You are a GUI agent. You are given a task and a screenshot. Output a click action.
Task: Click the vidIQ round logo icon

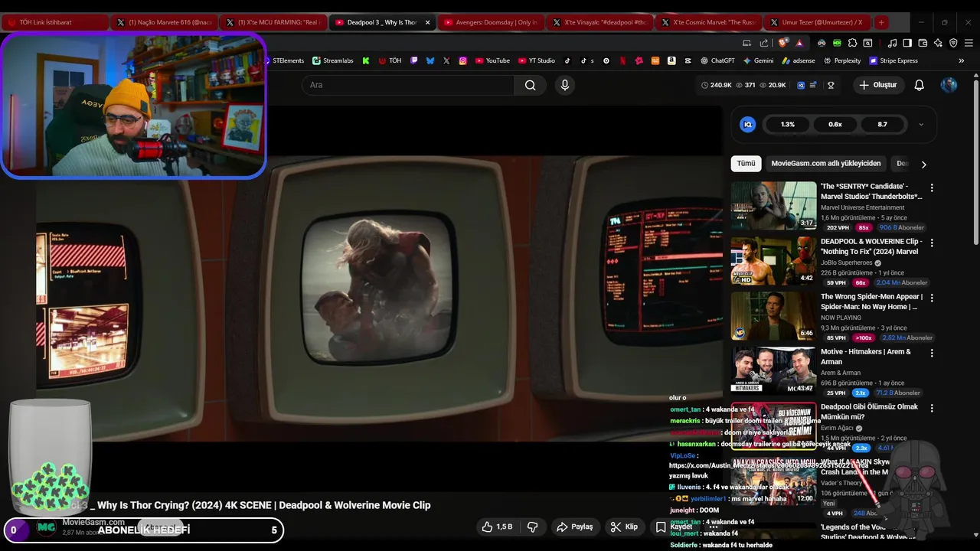pyautogui.click(x=748, y=124)
